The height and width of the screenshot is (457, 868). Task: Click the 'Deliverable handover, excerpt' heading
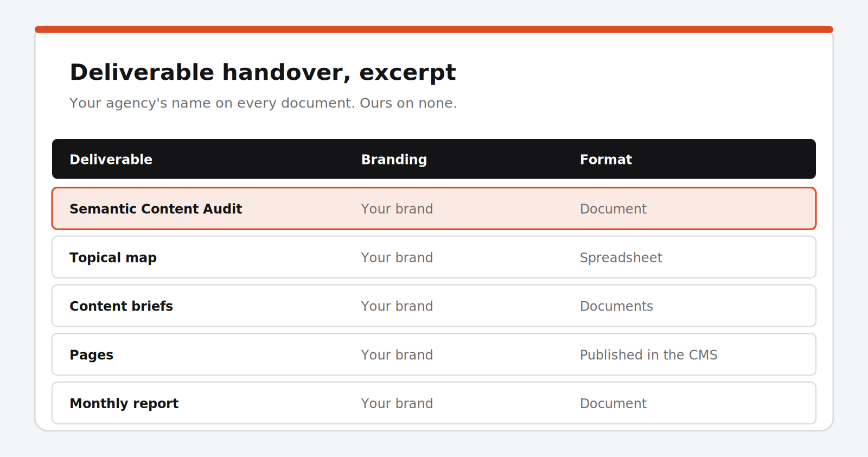pos(263,72)
